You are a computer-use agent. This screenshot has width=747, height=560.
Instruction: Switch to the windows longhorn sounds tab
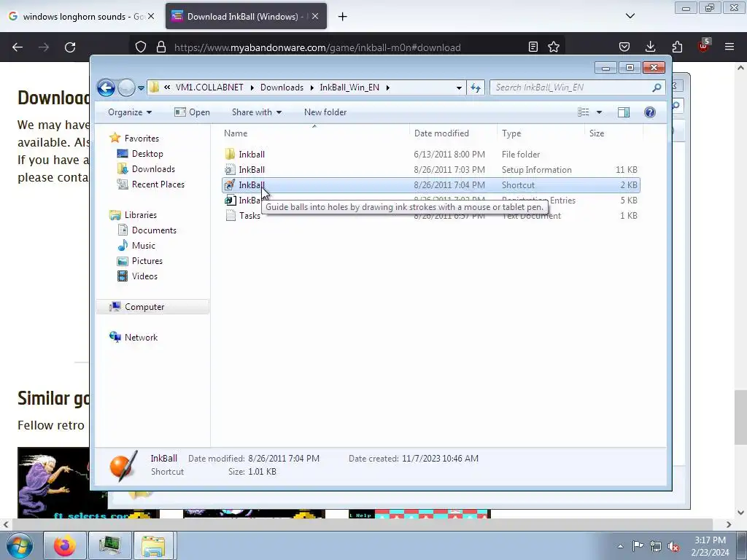tap(81, 17)
